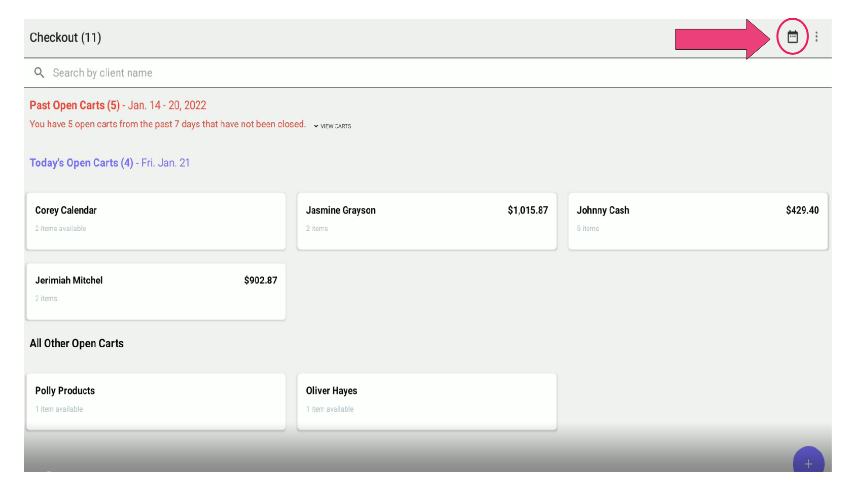Viewport: 853px width, 504px height.
Task: Click the $1,015.87 cart total
Action: point(527,210)
